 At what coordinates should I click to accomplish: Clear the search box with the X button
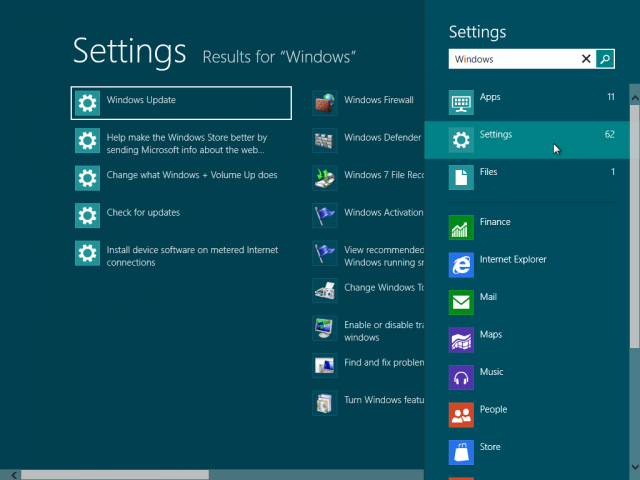tap(586, 59)
